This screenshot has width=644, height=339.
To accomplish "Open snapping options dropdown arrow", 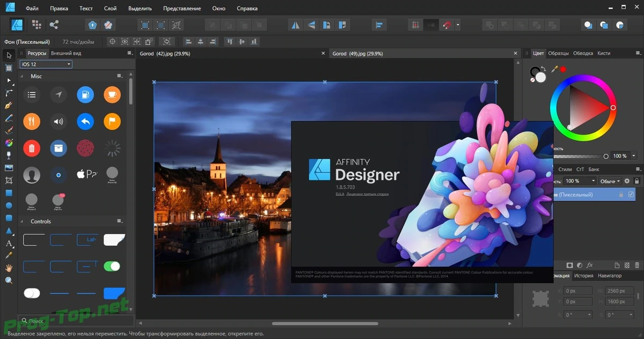I will [x=458, y=25].
